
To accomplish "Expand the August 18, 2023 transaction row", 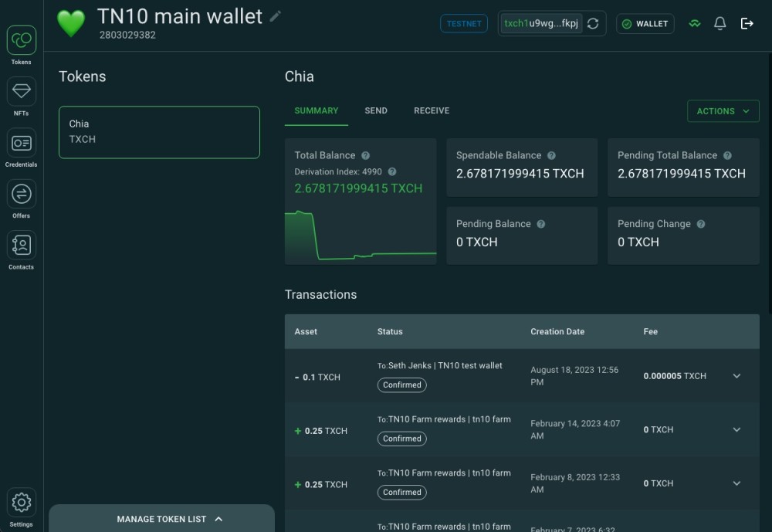I will [736, 376].
